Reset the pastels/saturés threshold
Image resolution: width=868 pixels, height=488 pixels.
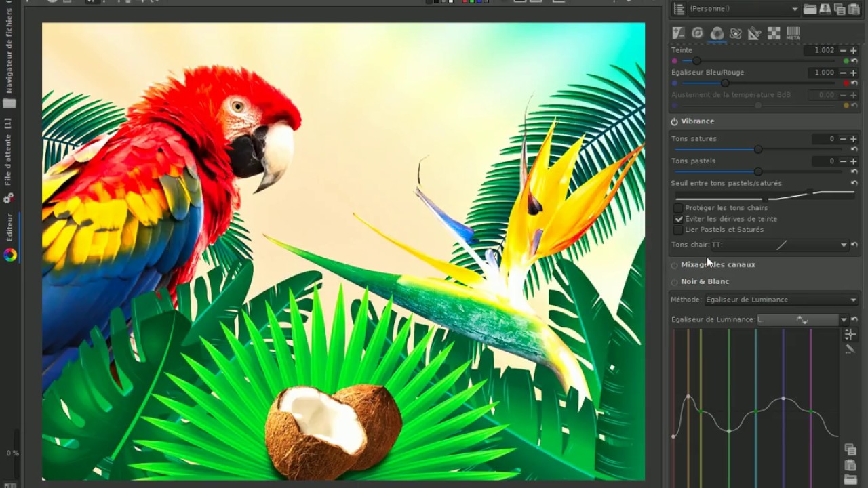coord(854,184)
